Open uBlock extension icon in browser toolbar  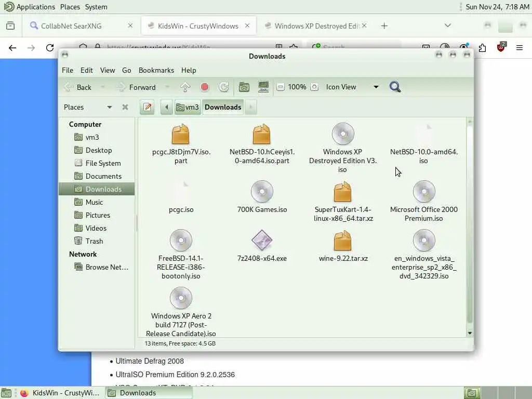pos(501,47)
